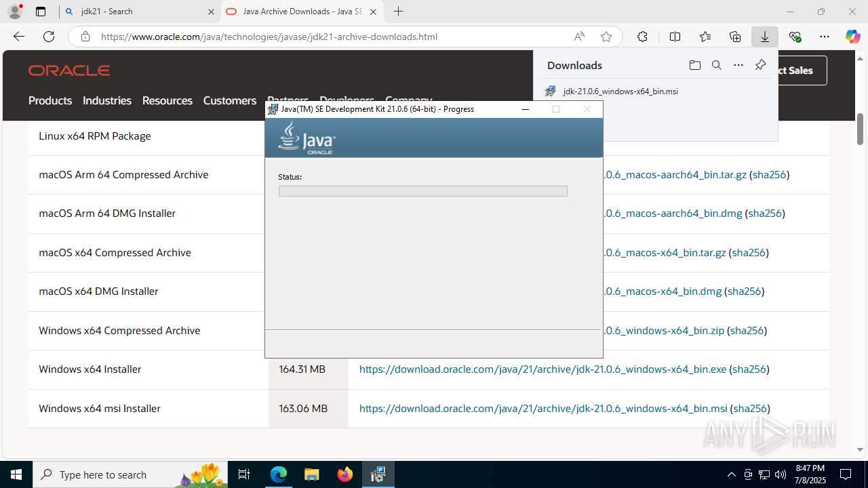Click the installer status progress bar
Viewport: 868px width, 488px height.
(422, 191)
